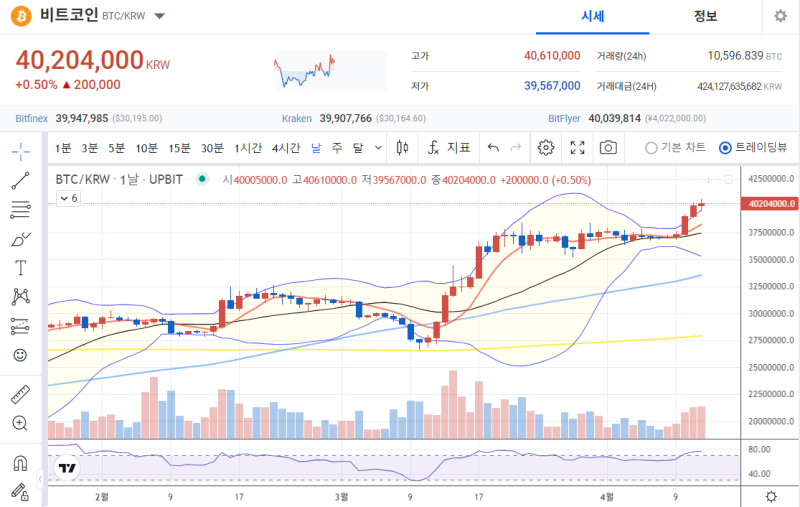The width and height of the screenshot is (800, 507).
Task: Take a chart snapshot with camera icon
Action: [x=608, y=148]
